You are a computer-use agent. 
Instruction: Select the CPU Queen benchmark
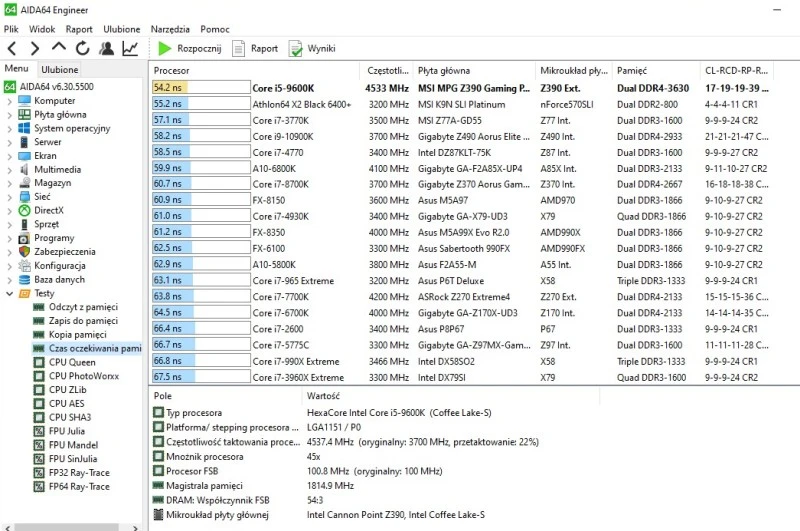[x=72, y=362]
